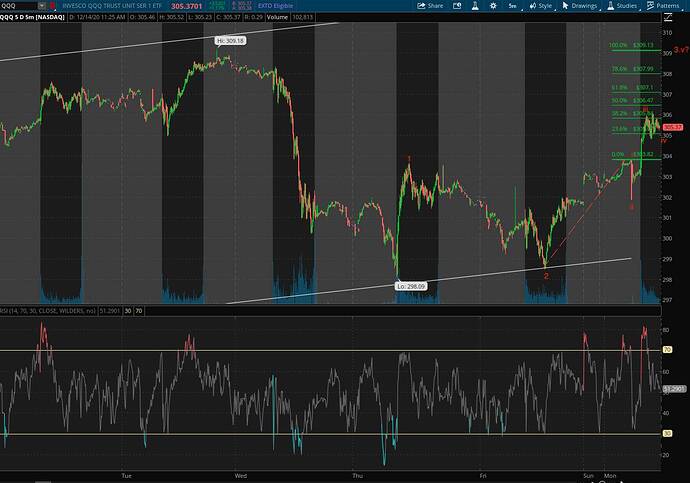690x483 pixels.
Task: Open the symbol selector dropdown arrow
Action: 42,6
